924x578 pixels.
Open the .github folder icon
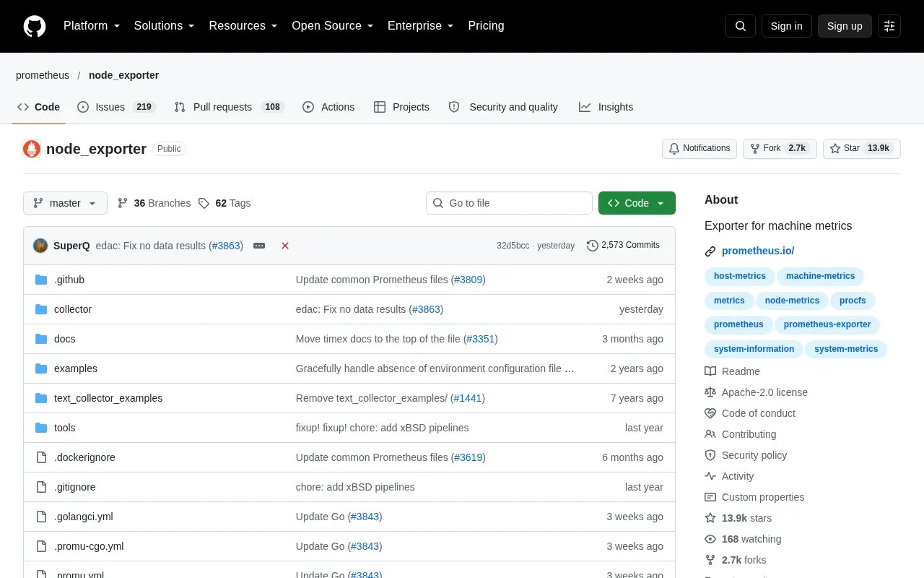coord(41,280)
